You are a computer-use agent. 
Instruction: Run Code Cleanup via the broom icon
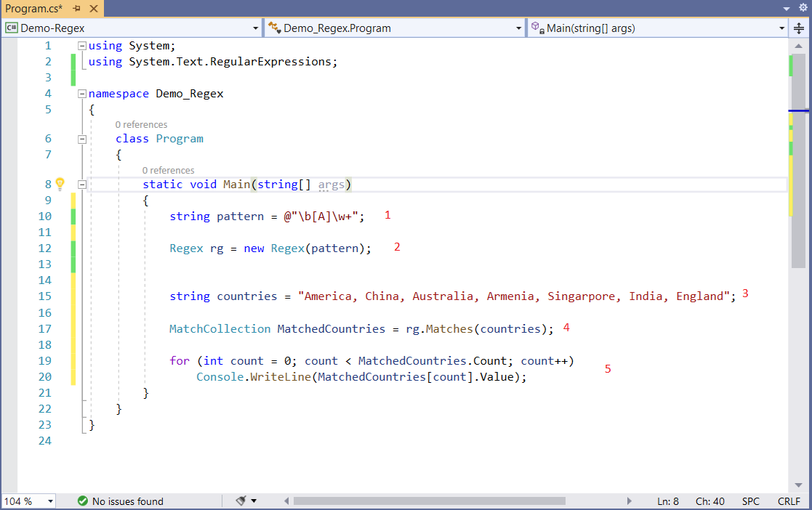coord(240,501)
